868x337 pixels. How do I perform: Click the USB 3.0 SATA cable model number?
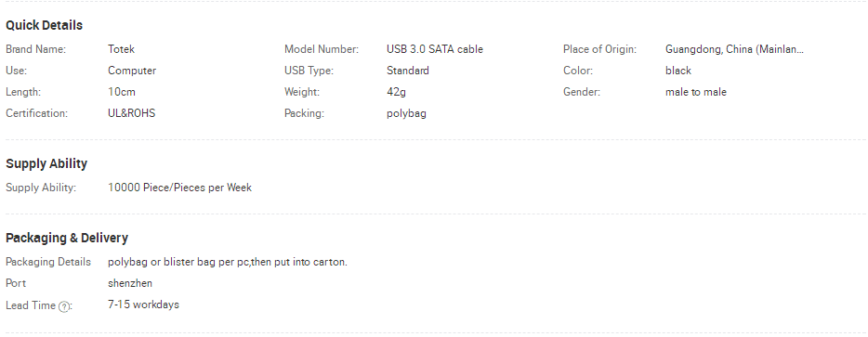tap(435, 49)
